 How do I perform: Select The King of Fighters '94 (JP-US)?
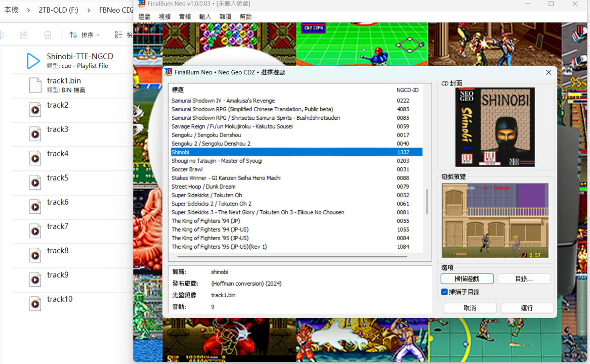[297, 230]
